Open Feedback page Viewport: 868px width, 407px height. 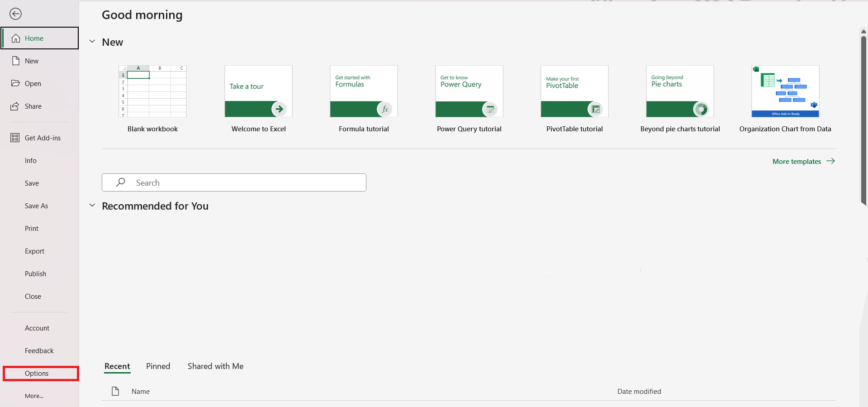[40, 350]
